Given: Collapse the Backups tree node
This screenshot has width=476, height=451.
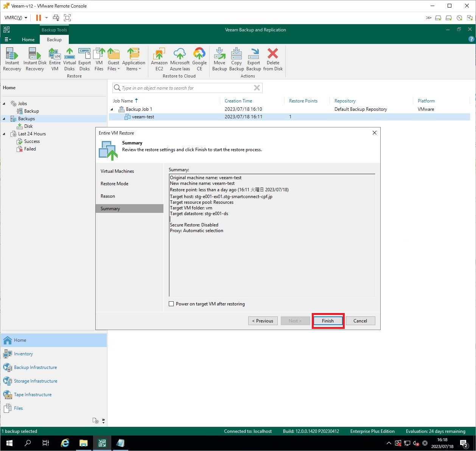Looking at the screenshot, I should pos(4,119).
